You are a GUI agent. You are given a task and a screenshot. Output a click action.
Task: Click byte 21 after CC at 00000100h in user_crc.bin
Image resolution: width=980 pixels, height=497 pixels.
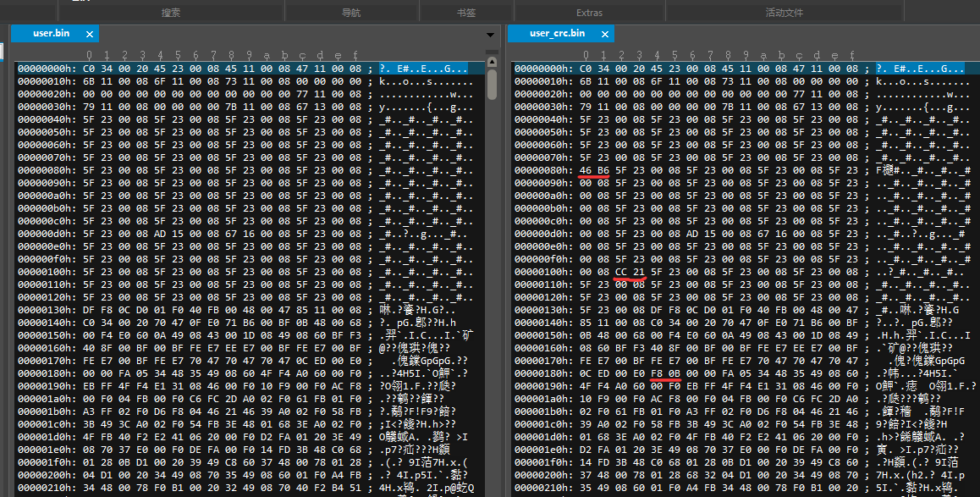639,272
